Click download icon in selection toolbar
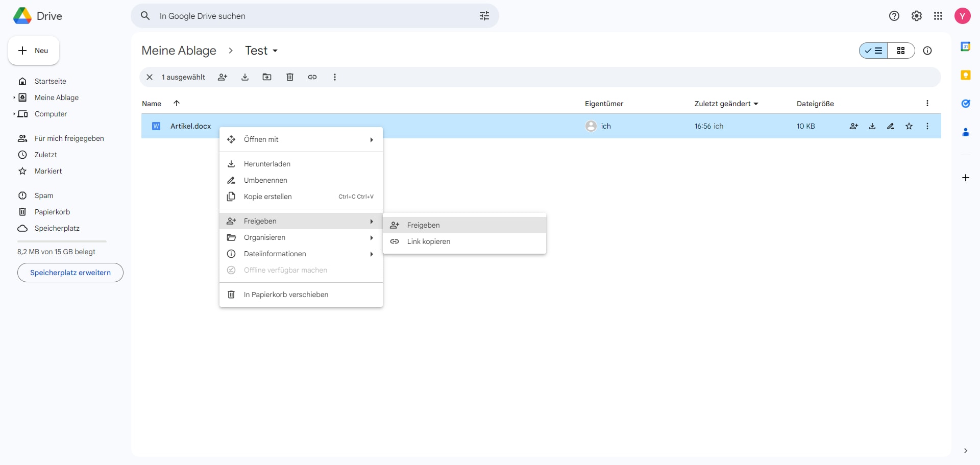980x465 pixels. [245, 77]
